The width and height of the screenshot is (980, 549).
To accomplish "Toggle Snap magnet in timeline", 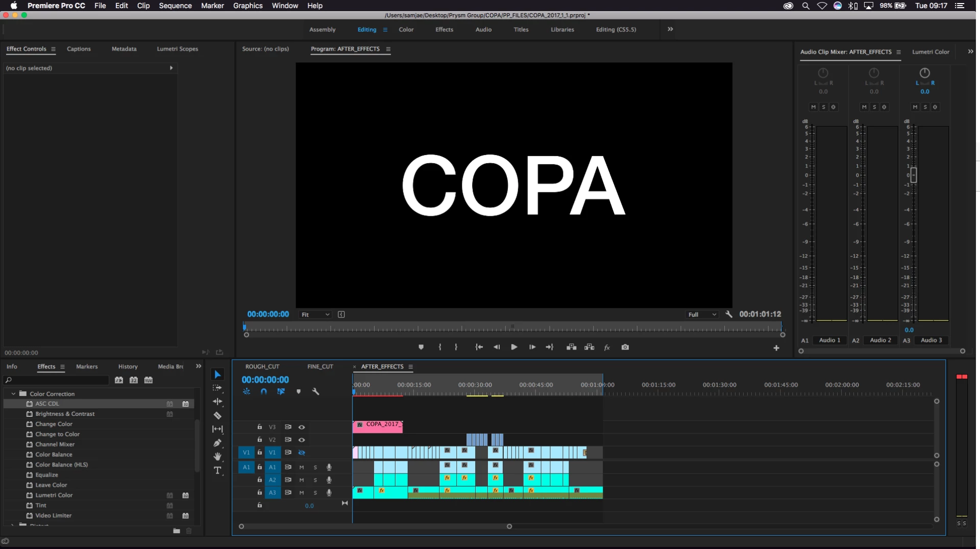I will 263,391.
